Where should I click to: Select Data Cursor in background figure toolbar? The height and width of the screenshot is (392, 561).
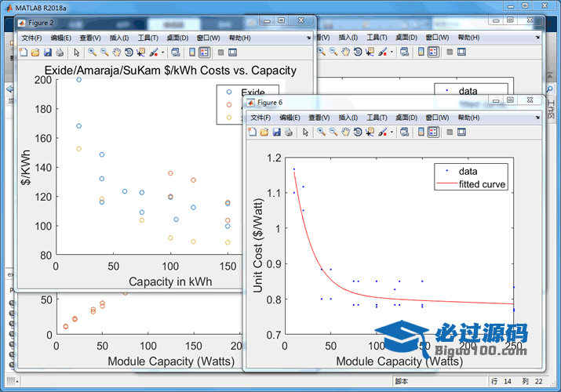pyautogui.click(x=370, y=52)
